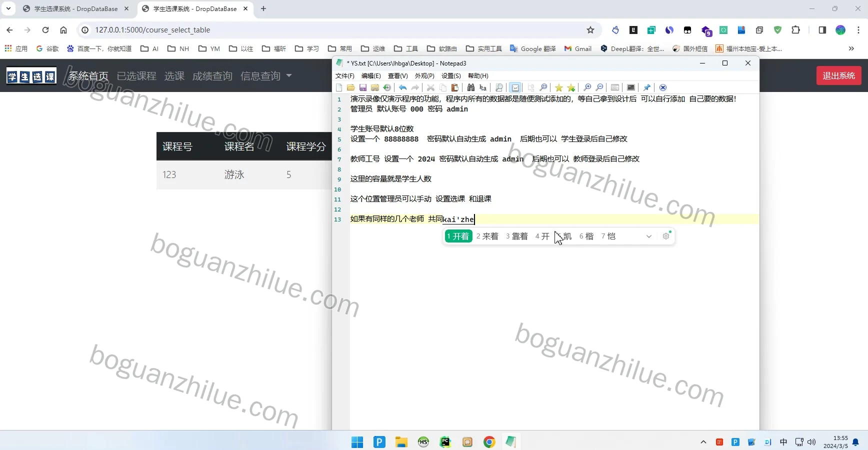Open Find with the binoculars icon
Image resolution: width=868 pixels, height=450 pixels.
pos(470,87)
